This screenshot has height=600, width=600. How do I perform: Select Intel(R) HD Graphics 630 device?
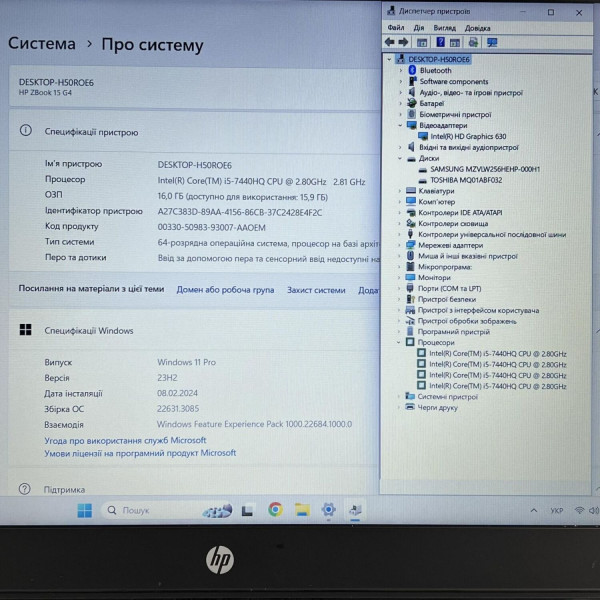468,136
